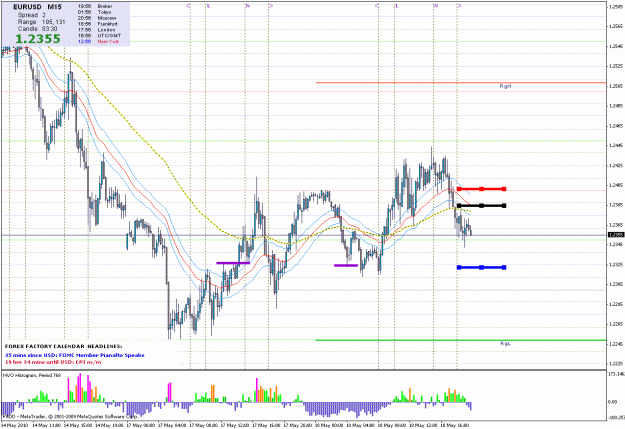Click the 0.00 histogram axis label
The height and width of the screenshot is (429, 625).
tap(613, 402)
